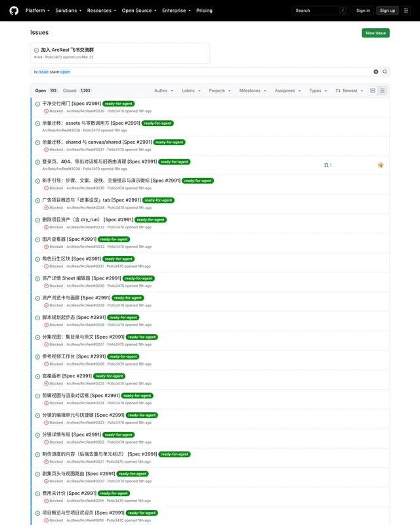
Task: Click the Sign up button
Action: coord(387,10)
